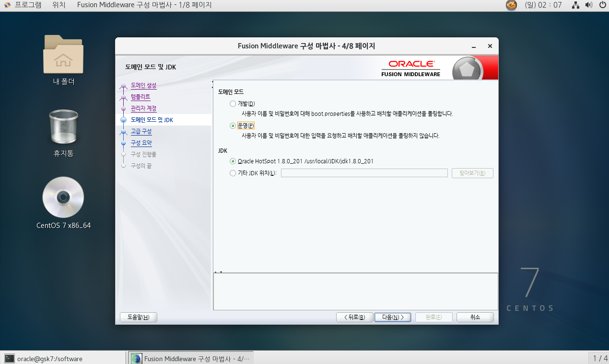
Task: Switch to Fusion Middleware 구성 마법사 taskbar entry
Action: [x=190, y=358]
